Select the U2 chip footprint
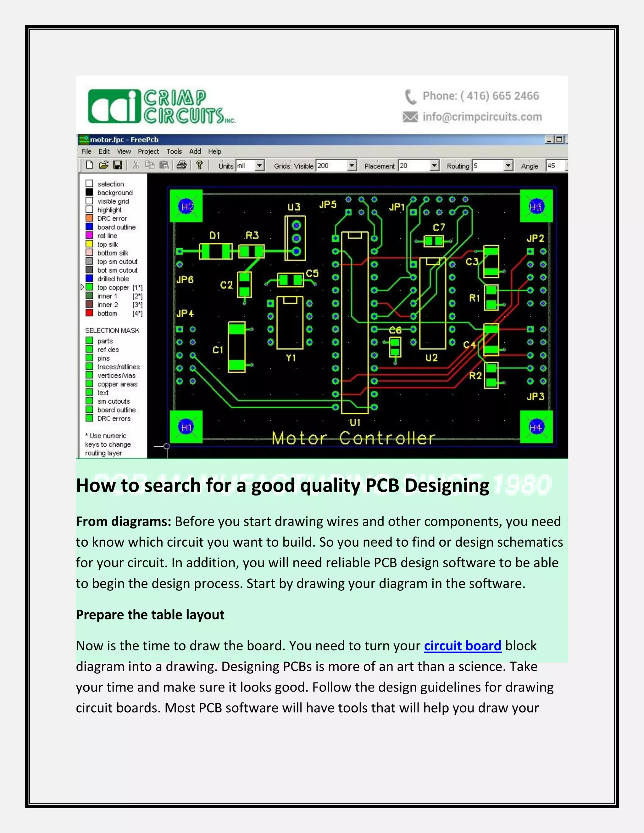 (x=433, y=303)
